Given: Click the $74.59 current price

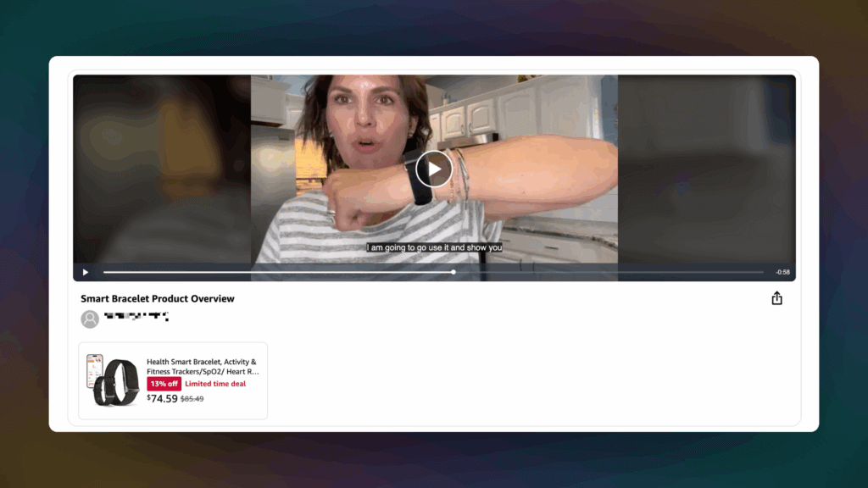Looking at the screenshot, I should 162,398.
